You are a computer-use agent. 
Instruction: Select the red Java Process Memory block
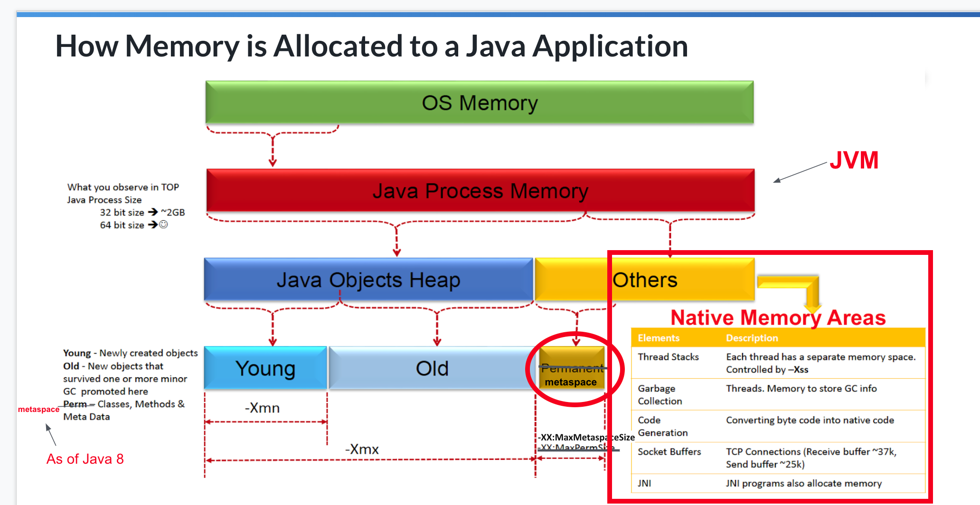481,190
